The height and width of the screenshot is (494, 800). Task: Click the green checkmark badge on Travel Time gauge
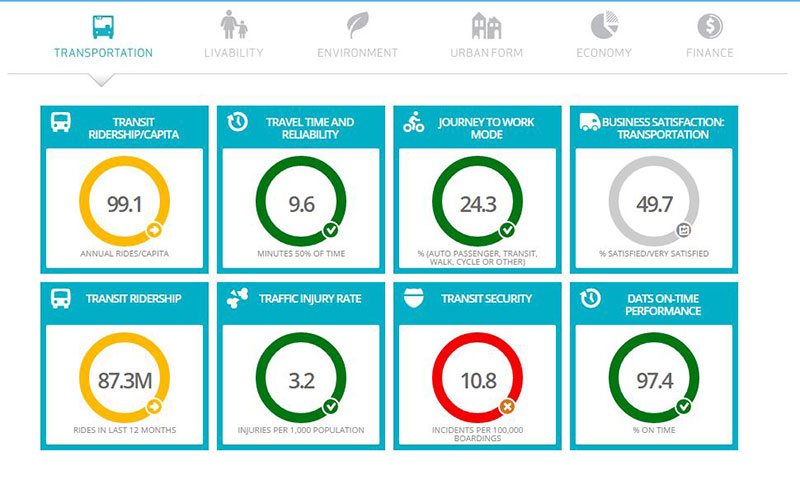330,230
